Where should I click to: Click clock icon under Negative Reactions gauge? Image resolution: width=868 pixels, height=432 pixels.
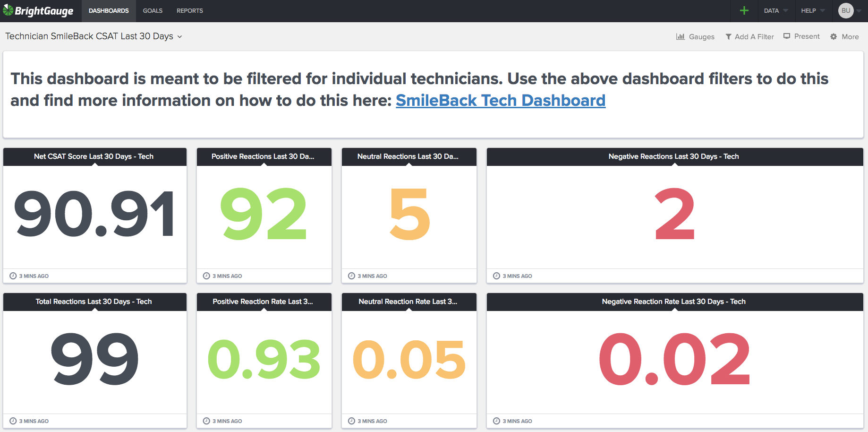496,276
